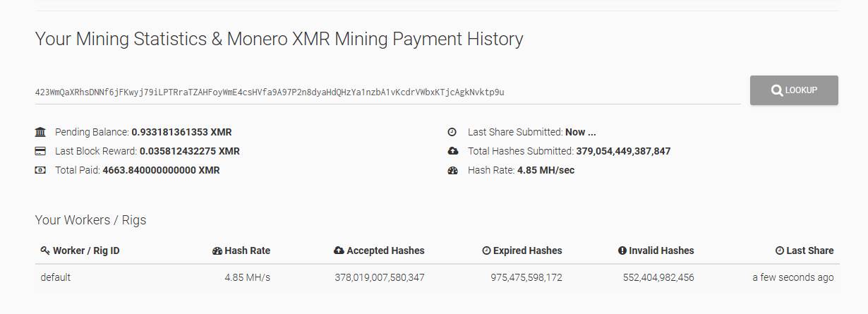Click the Total Paid XMR amount
Image resolution: width=868 pixels, height=314 pixels.
click(161, 170)
